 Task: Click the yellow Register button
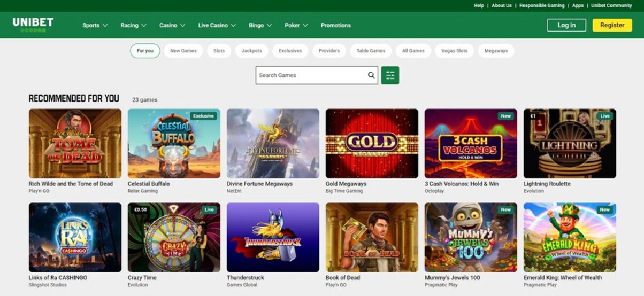[612, 25]
